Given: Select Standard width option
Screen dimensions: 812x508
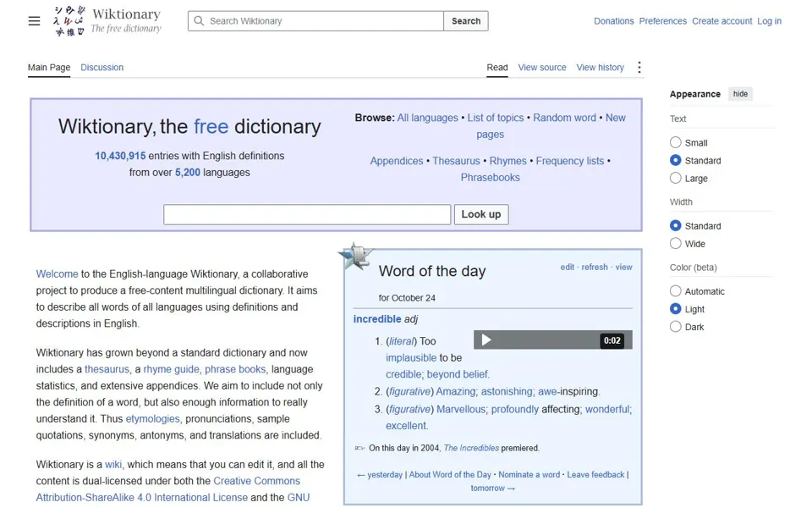Looking at the screenshot, I should (675, 225).
